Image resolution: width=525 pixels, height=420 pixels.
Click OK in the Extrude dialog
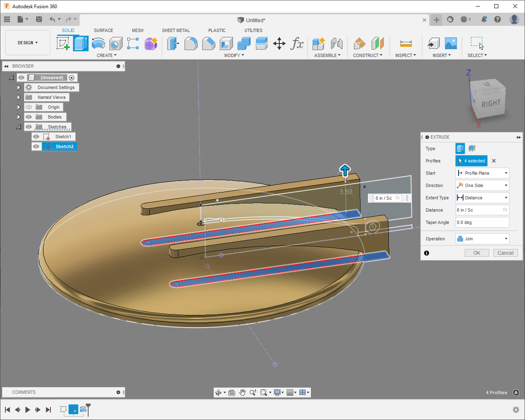point(477,253)
